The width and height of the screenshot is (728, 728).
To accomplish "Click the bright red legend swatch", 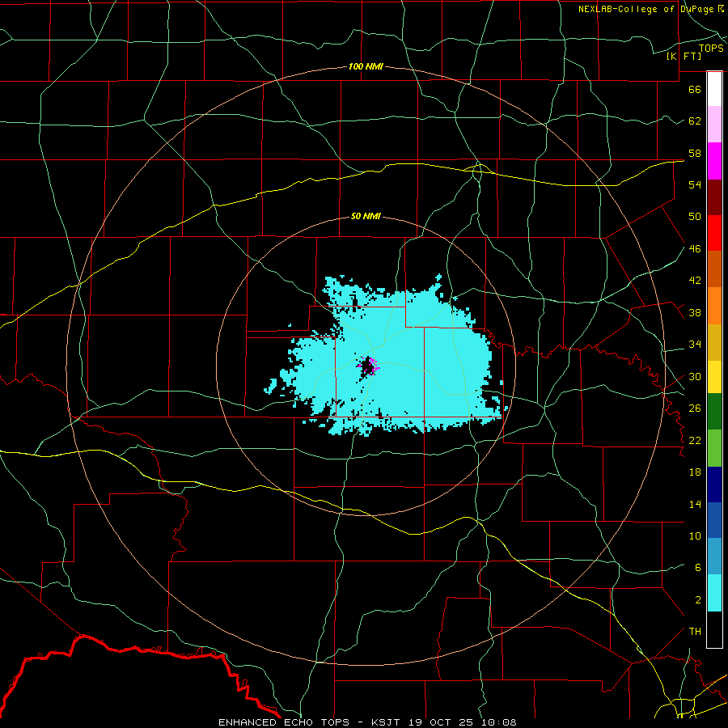I will [x=714, y=233].
